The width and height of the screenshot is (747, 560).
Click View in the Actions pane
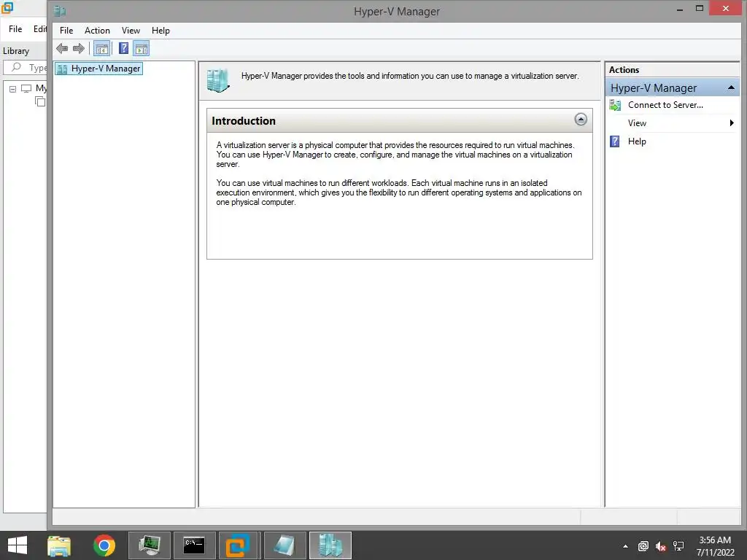point(637,123)
